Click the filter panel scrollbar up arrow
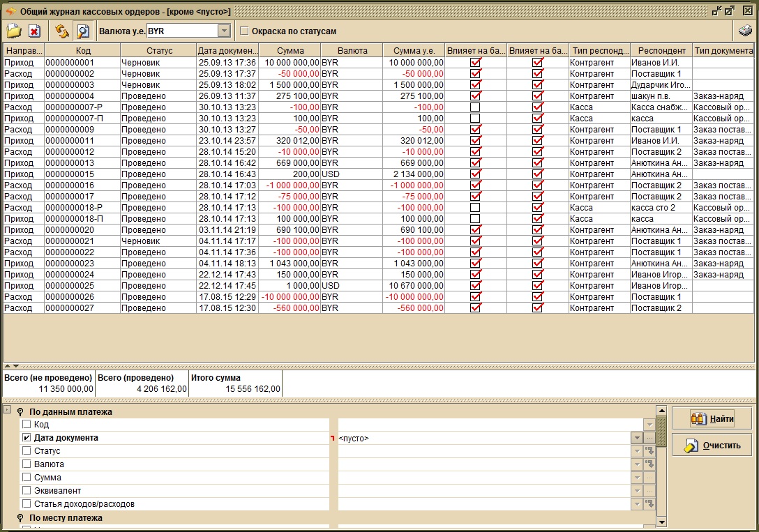Screen dimensions: 759x532 (661, 411)
